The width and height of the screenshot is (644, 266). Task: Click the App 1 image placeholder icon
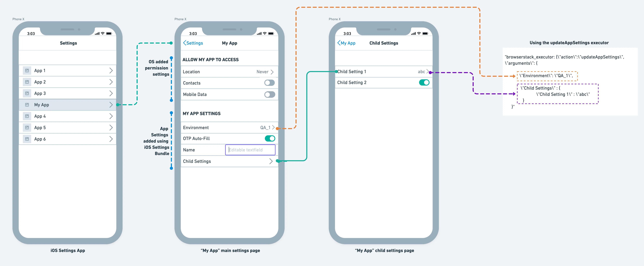click(27, 71)
